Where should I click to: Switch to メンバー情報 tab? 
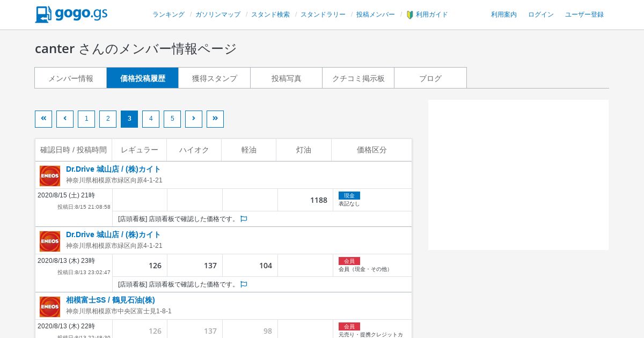(71, 78)
